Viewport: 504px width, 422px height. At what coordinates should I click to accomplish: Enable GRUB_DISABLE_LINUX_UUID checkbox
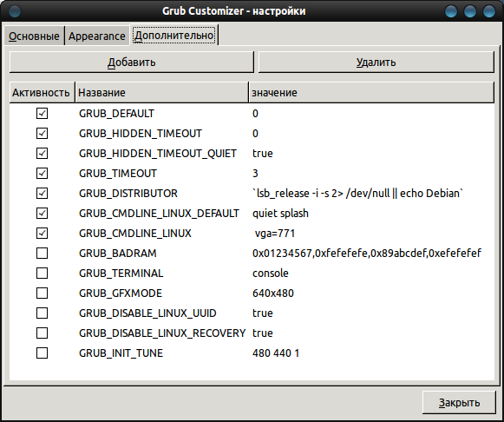click(x=43, y=313)
